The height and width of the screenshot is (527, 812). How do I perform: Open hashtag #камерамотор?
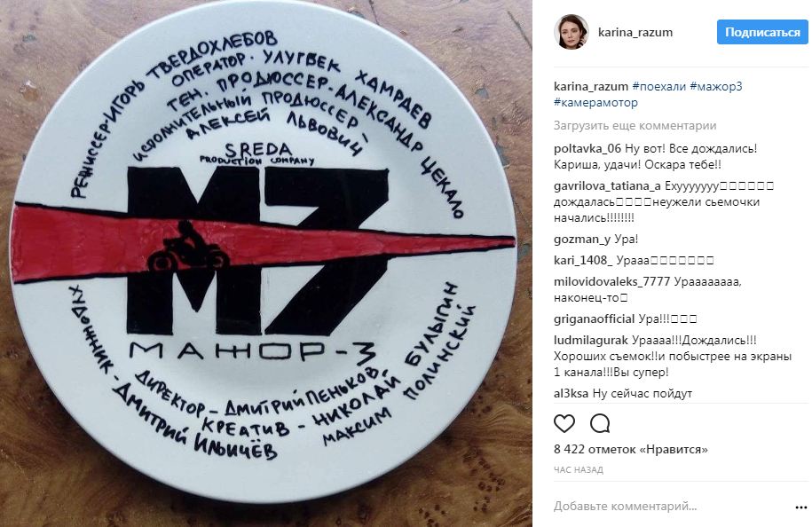pyautogui.click(x=595, y=103)
